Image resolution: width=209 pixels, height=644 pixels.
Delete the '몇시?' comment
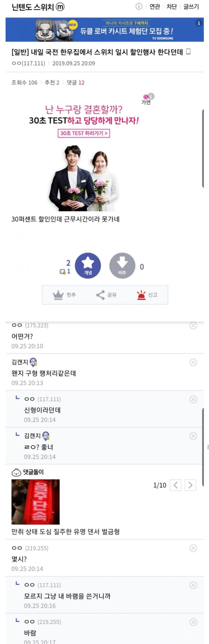click(193, 548)
